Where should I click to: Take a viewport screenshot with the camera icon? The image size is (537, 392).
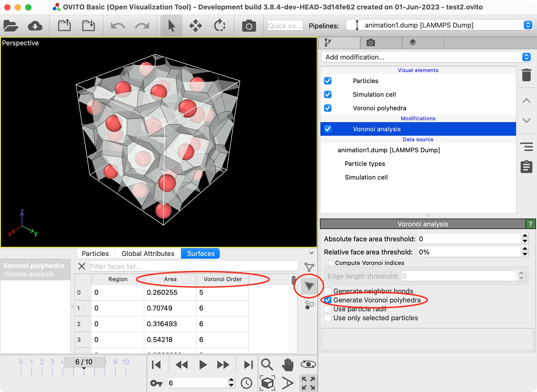[x=249, y=25]
